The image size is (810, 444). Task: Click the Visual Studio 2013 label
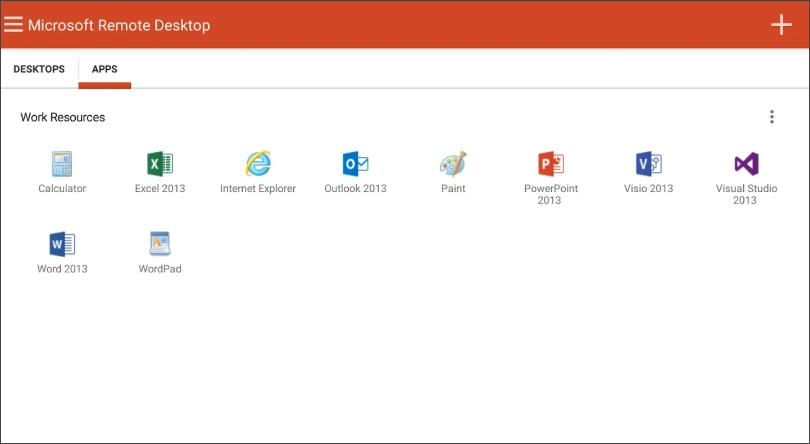pos(746,194)
